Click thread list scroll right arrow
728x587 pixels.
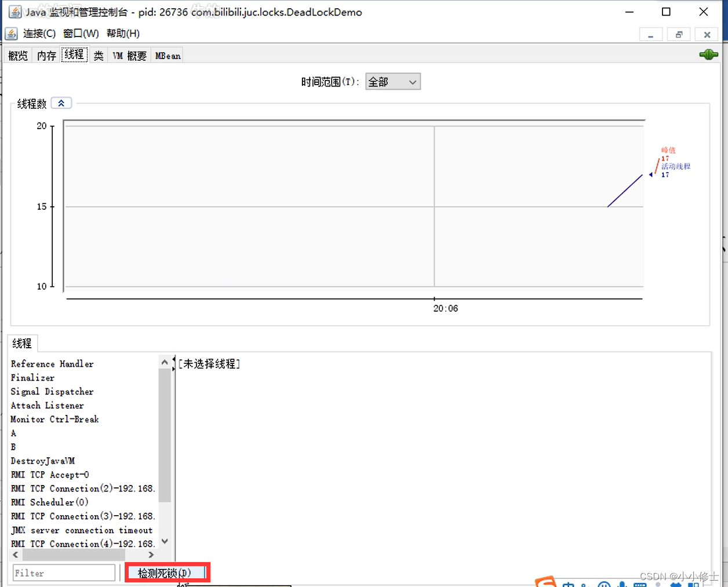pos(151,555)
